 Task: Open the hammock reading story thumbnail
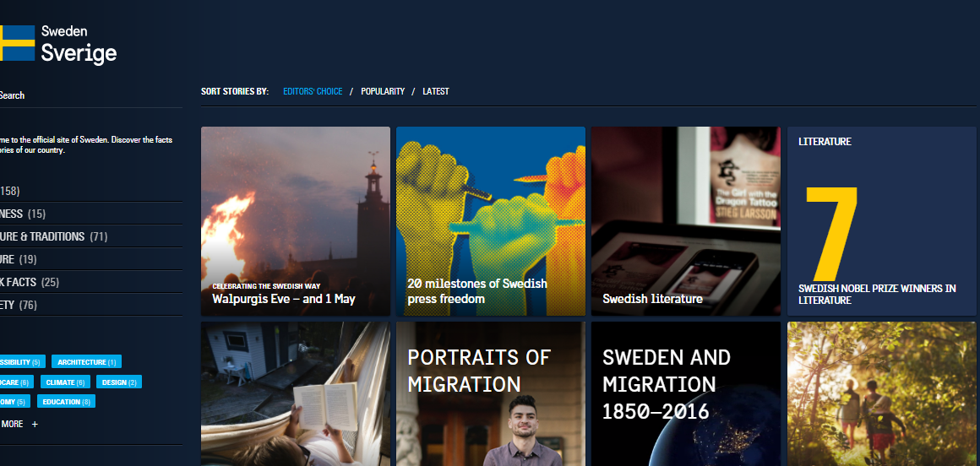(x=296, y=393)
